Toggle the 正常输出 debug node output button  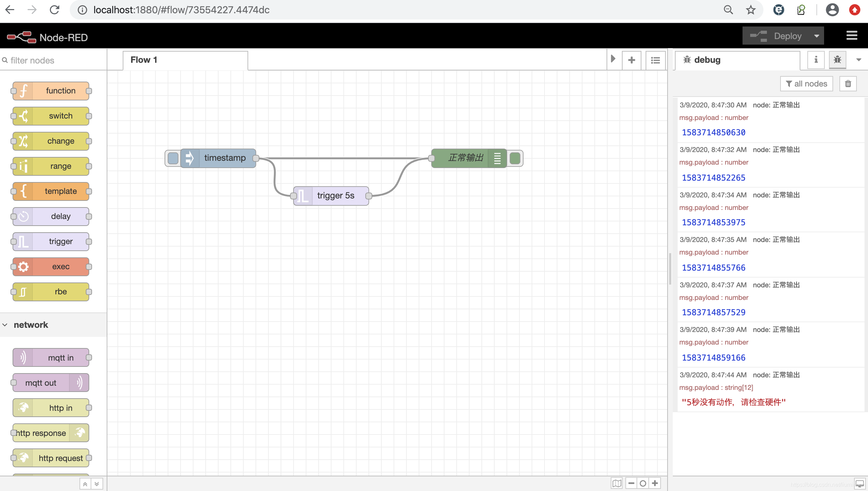pos(515,158)
